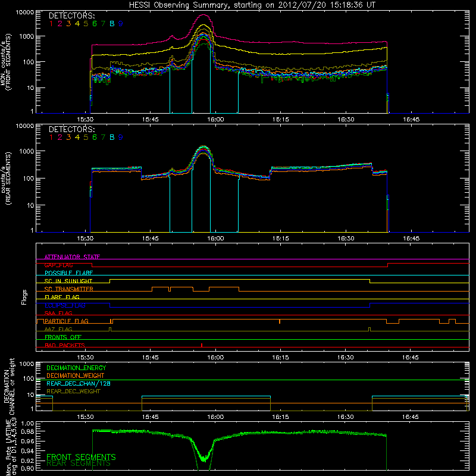476x476 pixels.
Task: Click the FLARE_FLAG label
Action: [x=62, y=297]
